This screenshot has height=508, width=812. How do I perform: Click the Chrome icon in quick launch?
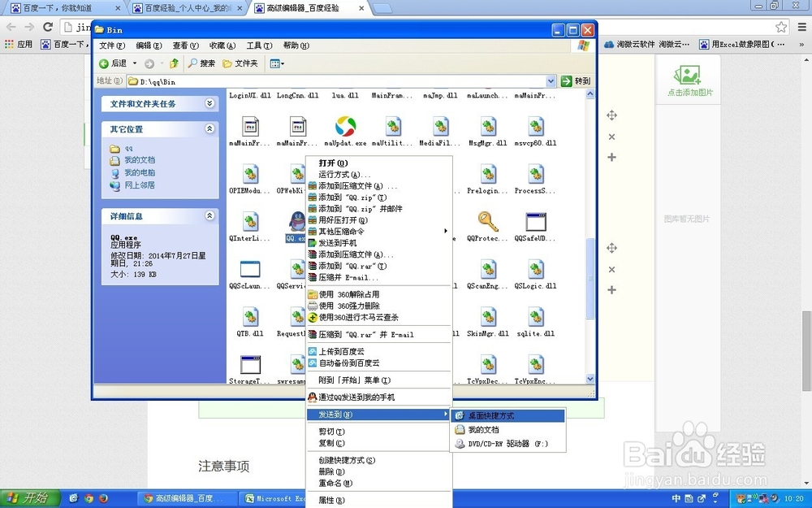pyautogui.click(x=89, y=498)
